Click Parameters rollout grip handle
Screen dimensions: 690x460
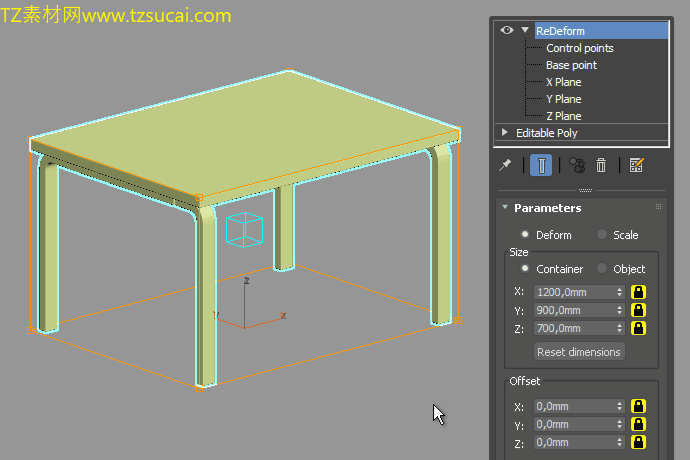coord(658,206)
